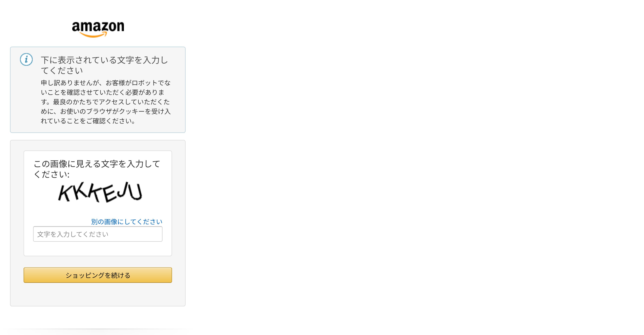
Task: Request a different image via 別の画像にしてください
Action: [x=127, y=221]
